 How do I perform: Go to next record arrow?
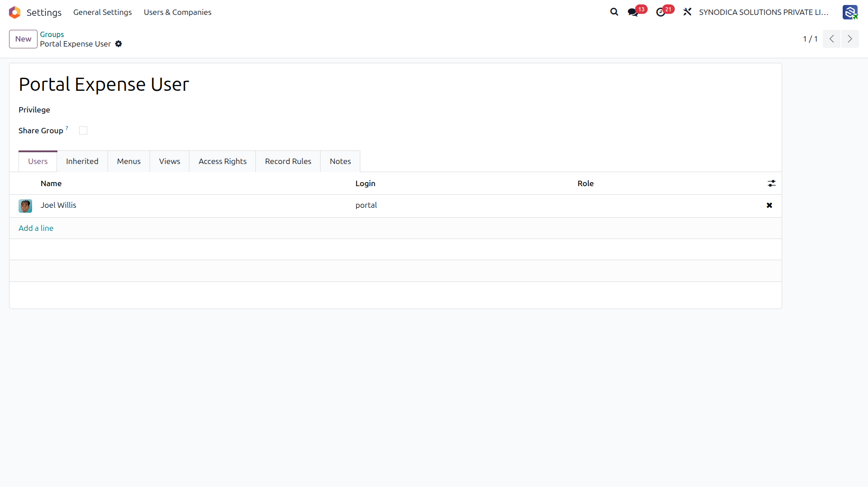[850, 39]
